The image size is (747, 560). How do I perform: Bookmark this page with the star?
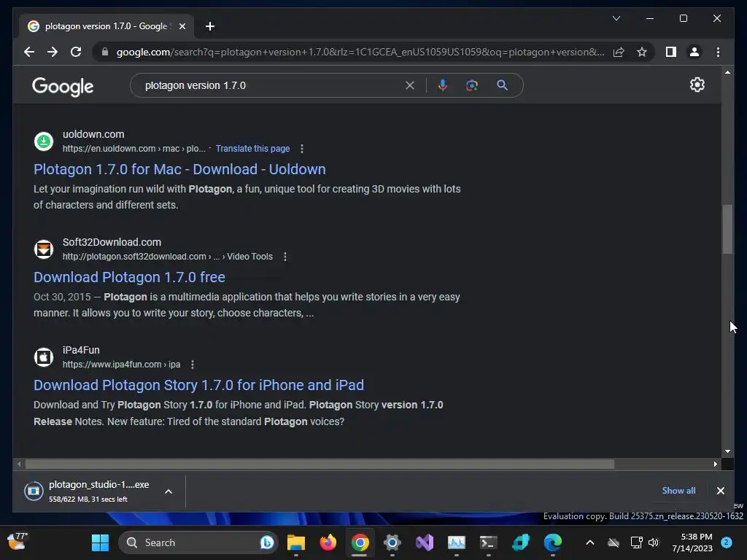click(x=642, y=52)
